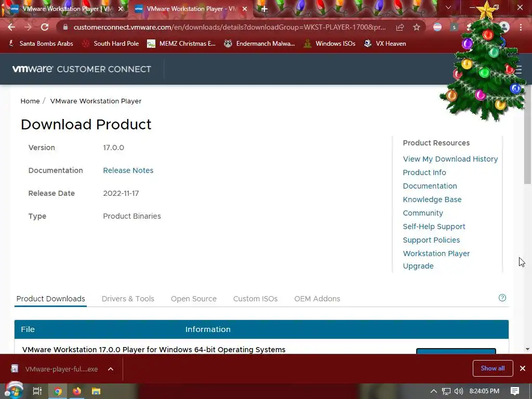Open the downloaded VMware-player exe file
Image resolution: width=532 pixels, height=399 pixels.
[54, 369]
